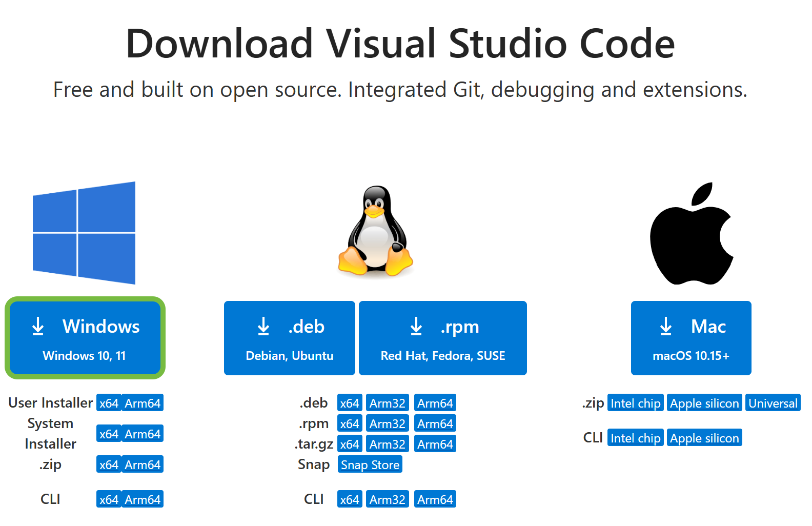Screen dimensions: 812x526
Task: Choose Linux .deb x64 package
Action: (x=350, y=403)
